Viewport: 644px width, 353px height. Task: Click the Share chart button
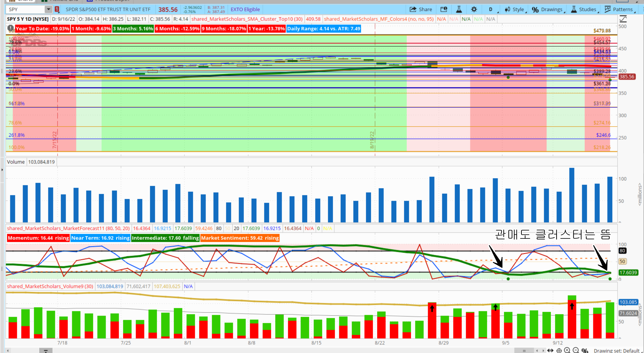(x=421, y=9)
